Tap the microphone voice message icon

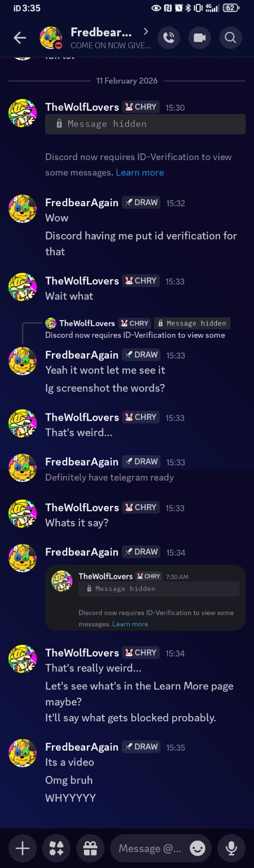(231, 848)
